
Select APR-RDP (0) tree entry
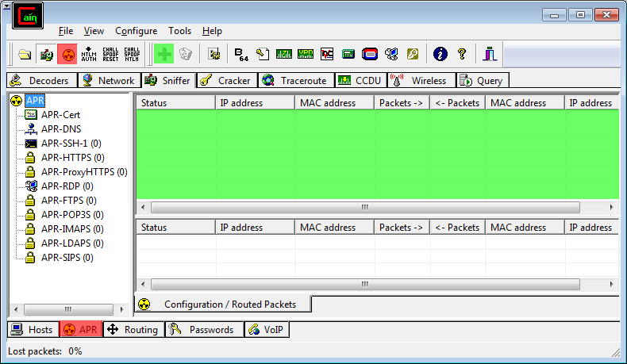coord(67,186)
